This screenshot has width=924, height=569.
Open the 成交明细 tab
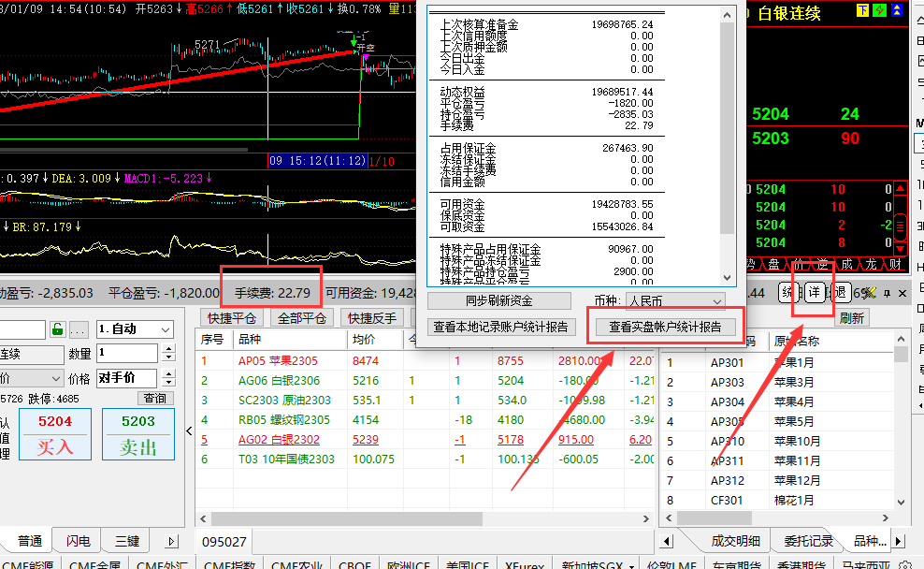coord(735,540)
